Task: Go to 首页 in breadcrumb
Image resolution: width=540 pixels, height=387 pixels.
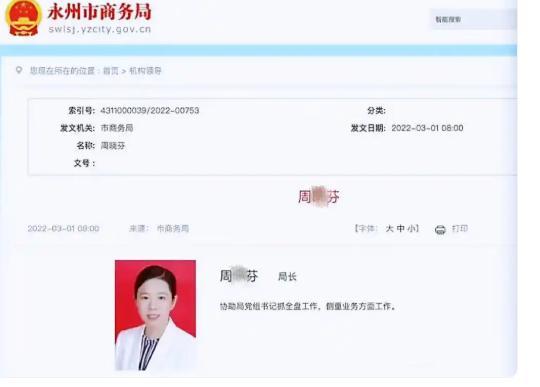Action: [111, 71]
